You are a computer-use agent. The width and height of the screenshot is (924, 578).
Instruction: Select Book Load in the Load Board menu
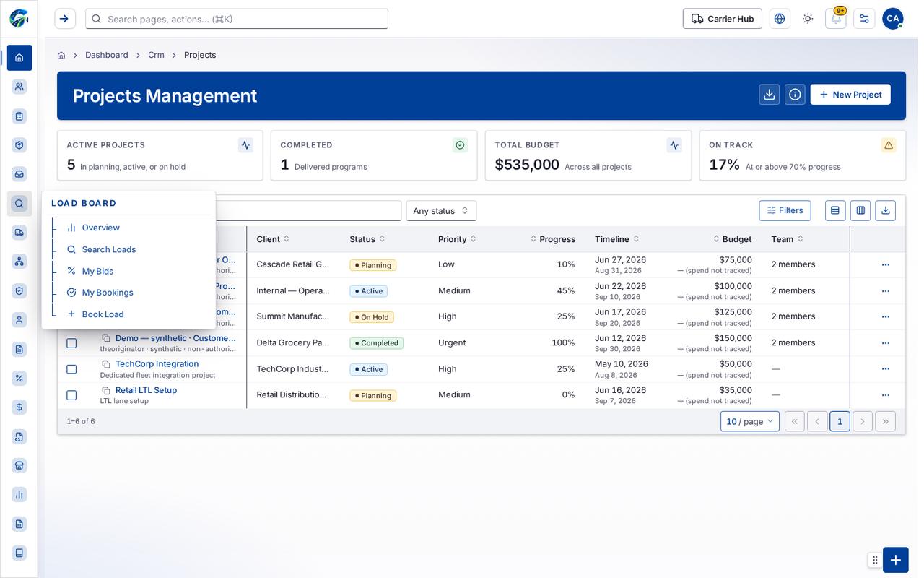(103, 314)
